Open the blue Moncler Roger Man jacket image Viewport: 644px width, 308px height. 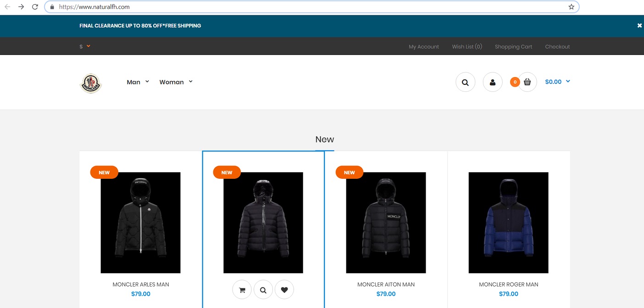(508, 223)
